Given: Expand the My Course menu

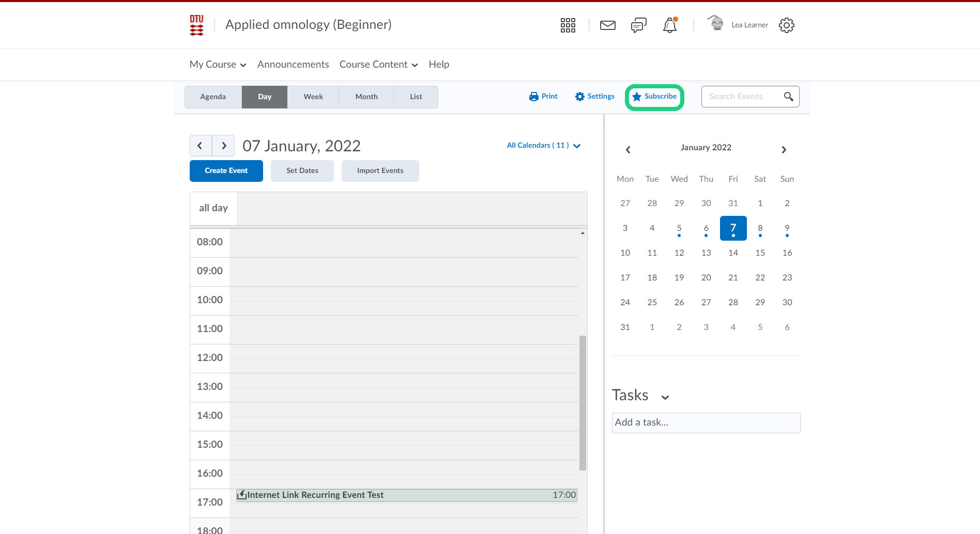Looking at the screenshot, I should pyautogui.click(x=218, y=65).
